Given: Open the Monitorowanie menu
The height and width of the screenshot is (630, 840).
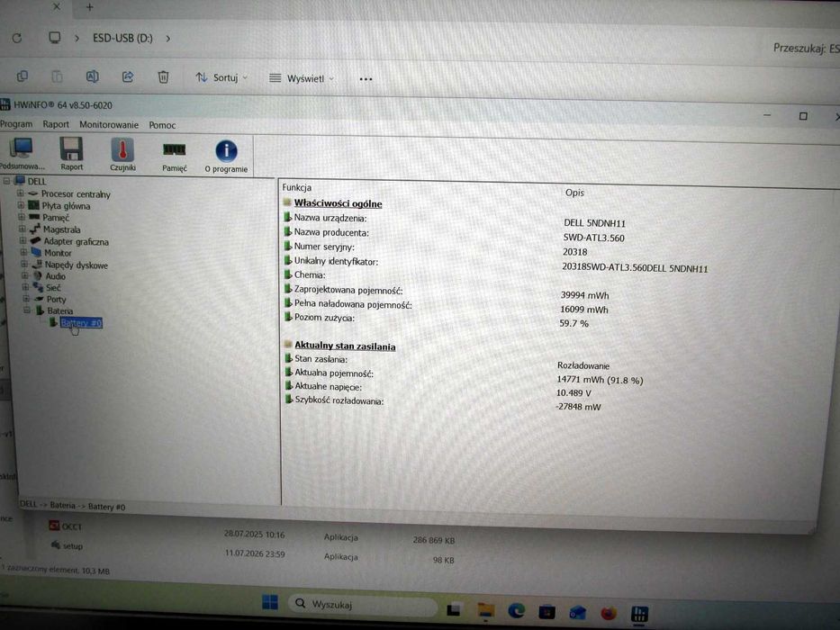Looking at the screenshot, I should pyautogui.click(x=109, y=125).
